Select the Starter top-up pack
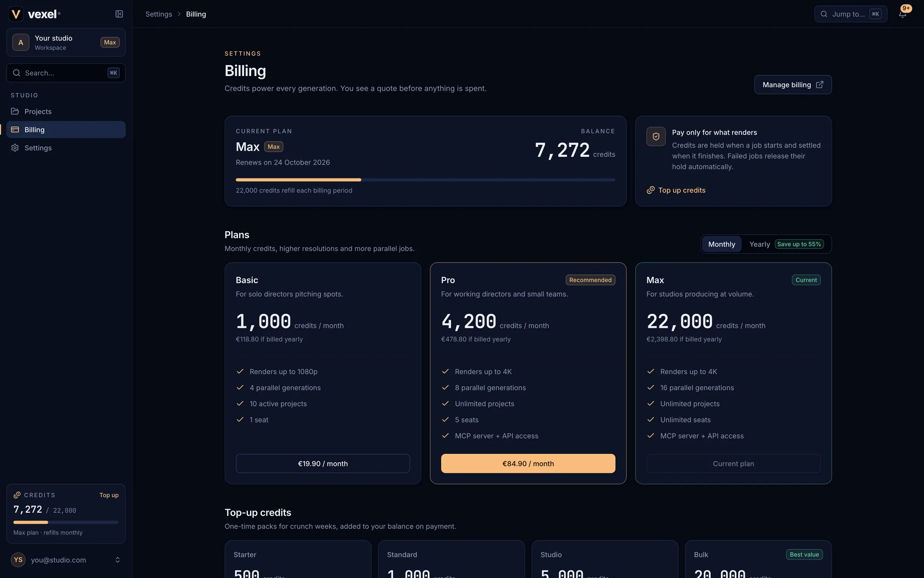 click(298, 559)
